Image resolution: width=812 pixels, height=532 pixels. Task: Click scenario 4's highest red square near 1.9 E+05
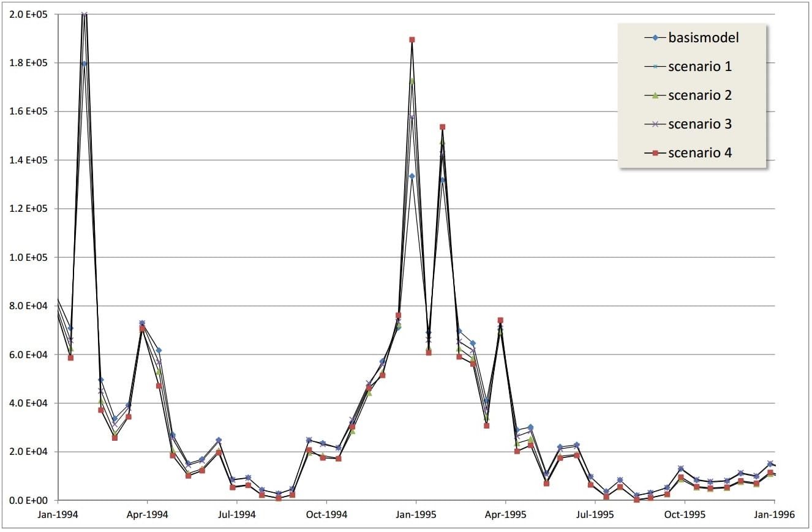412,40
